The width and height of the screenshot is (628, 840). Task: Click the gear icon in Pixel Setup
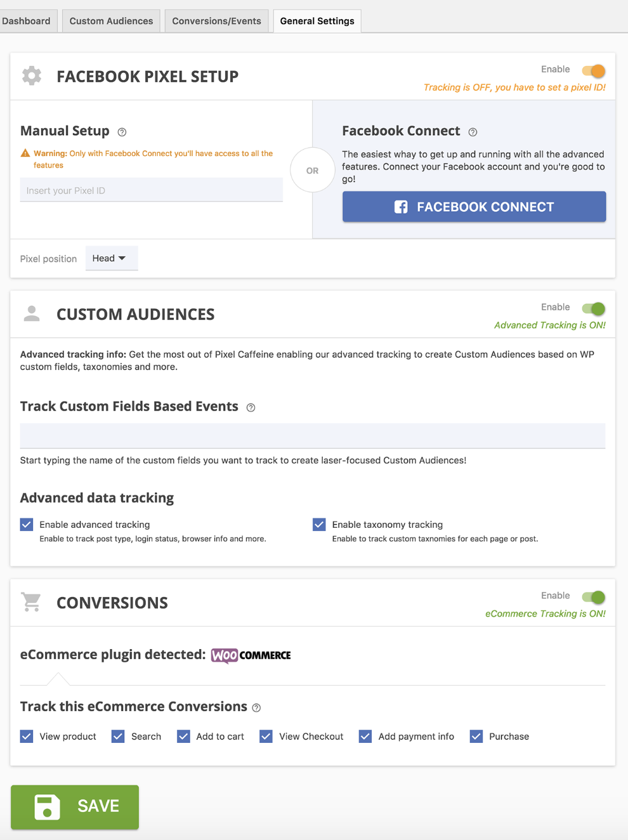[32, 76]
